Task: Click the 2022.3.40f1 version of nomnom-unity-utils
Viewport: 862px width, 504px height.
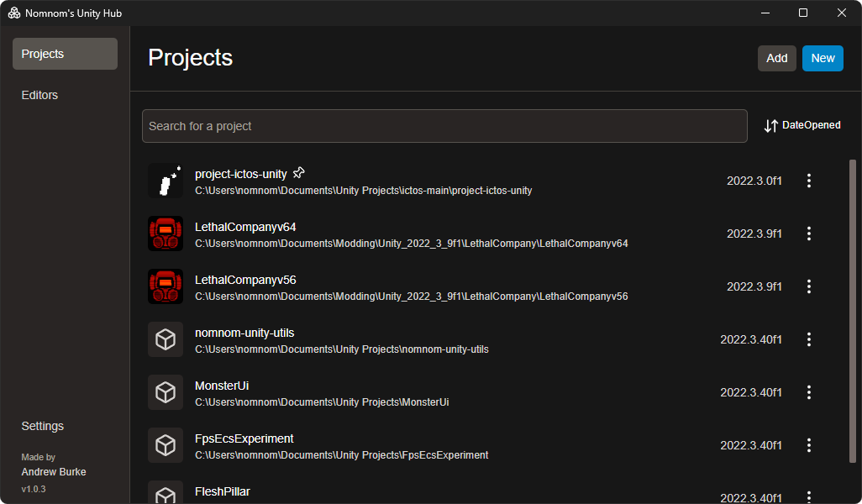Action: [751, 339]
